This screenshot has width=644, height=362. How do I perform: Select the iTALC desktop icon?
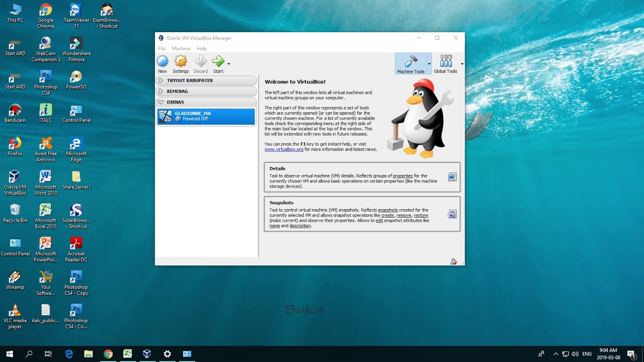pyautogui.click(x=46, y=113)
